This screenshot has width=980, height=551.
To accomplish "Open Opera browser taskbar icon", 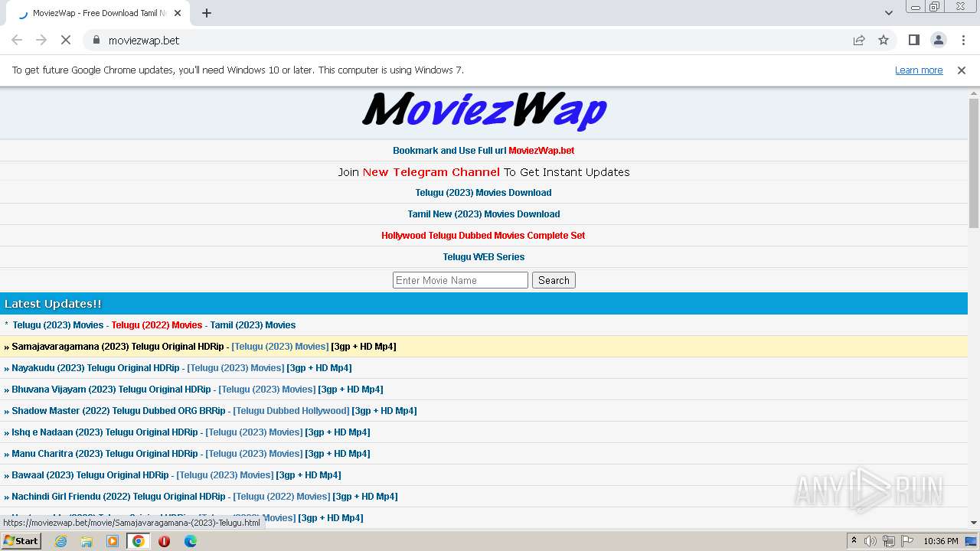I will click(165, 541).
